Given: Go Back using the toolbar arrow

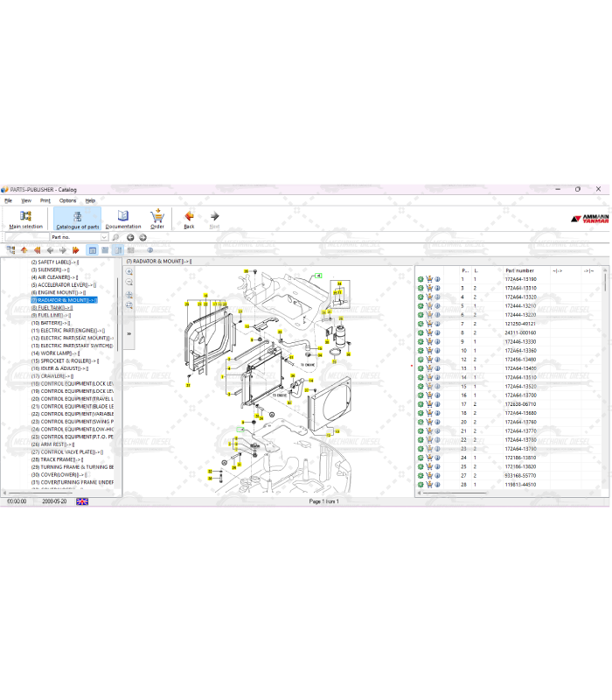Looking at the screenshot, I should coord(189,219).
